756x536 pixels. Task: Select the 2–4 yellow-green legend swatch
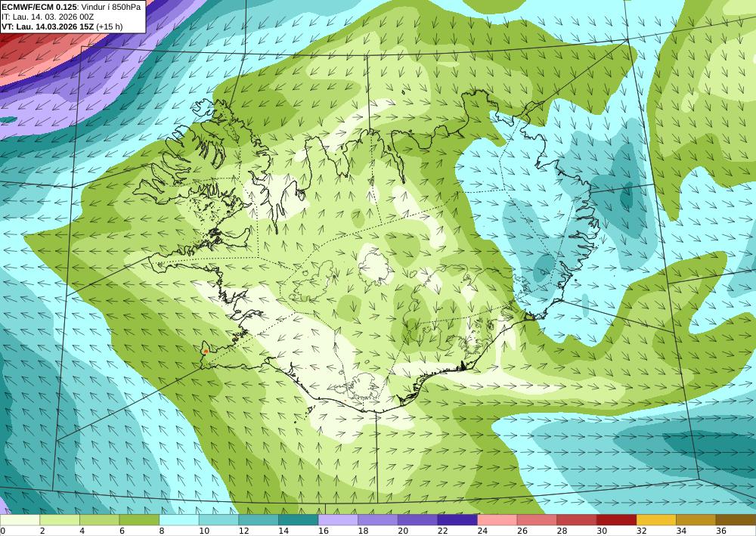point(60,520)
